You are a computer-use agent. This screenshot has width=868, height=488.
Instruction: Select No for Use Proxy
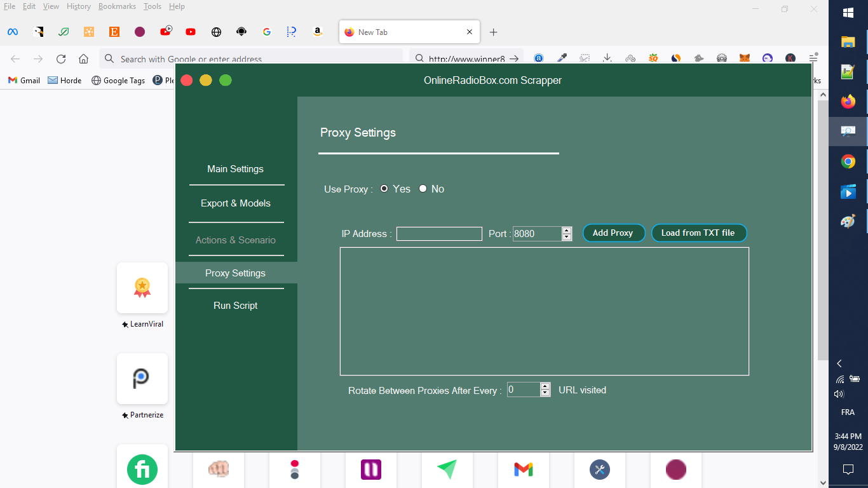(x=423, y=189)
